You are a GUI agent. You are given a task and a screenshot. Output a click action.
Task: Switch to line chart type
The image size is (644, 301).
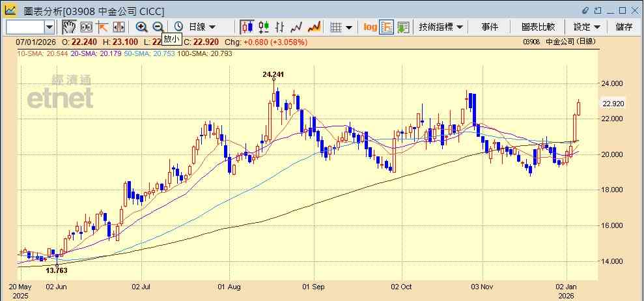pos(296,27)
